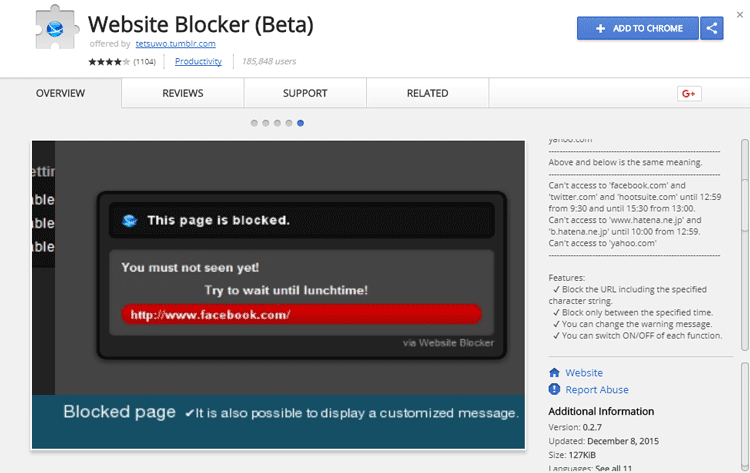This screenshot has height=473, width=750.
Task: Click the 'Version: 0.2.7' text
Action: (x=575, y=427)
